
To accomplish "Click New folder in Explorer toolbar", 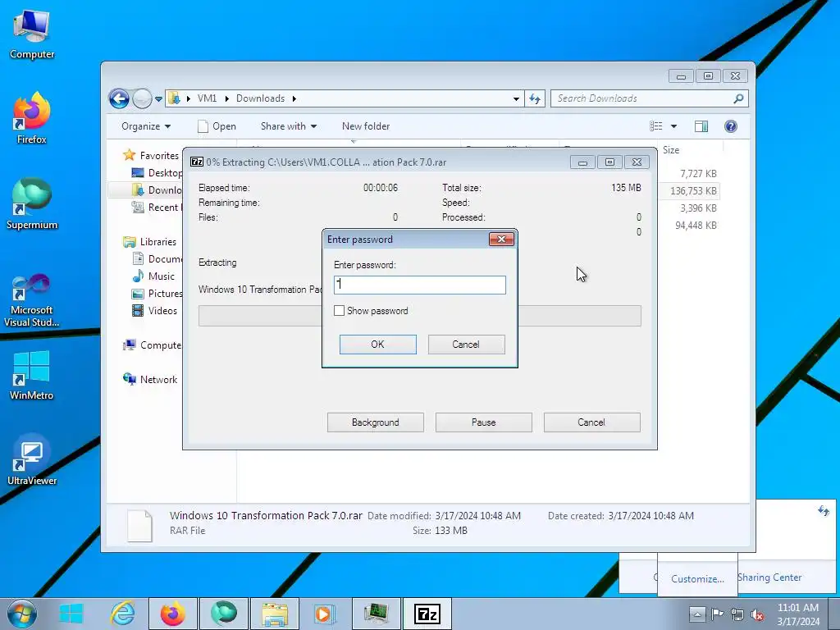I will pos(366,126).
